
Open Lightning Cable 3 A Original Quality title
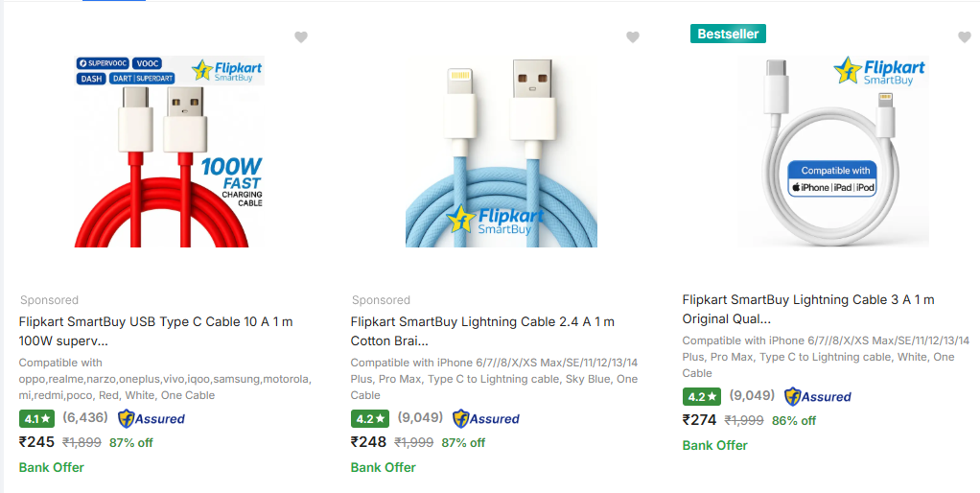(x=808, y=309)
